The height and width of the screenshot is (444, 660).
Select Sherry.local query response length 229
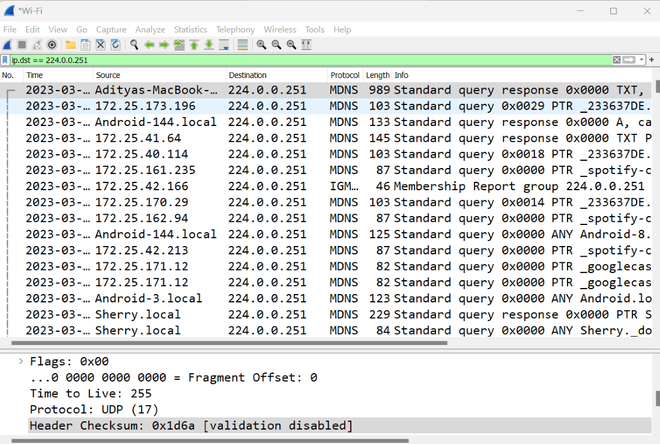coord(326,314)
